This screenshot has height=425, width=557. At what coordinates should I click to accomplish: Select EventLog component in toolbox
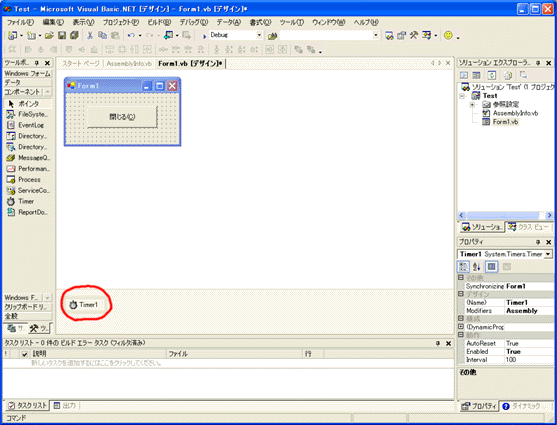point(28,125)
